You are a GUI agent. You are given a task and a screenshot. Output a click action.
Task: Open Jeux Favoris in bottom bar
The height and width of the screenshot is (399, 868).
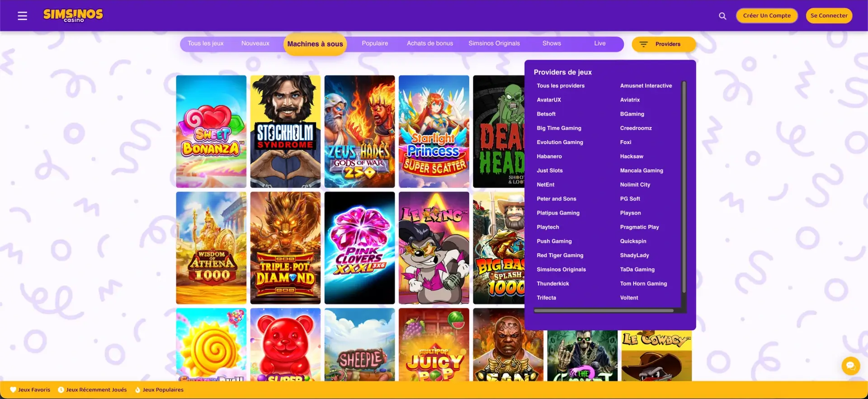[30, 390]
